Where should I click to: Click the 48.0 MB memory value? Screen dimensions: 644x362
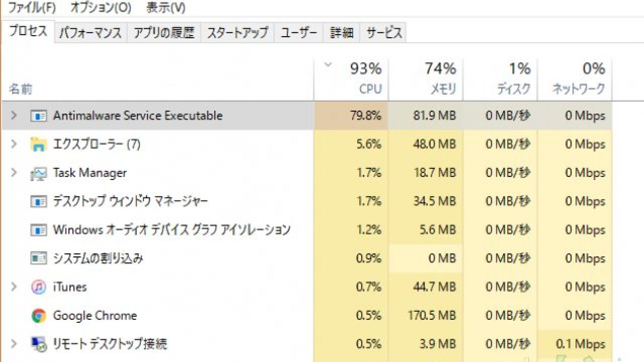pyautogui.click(x=434, y=144)
